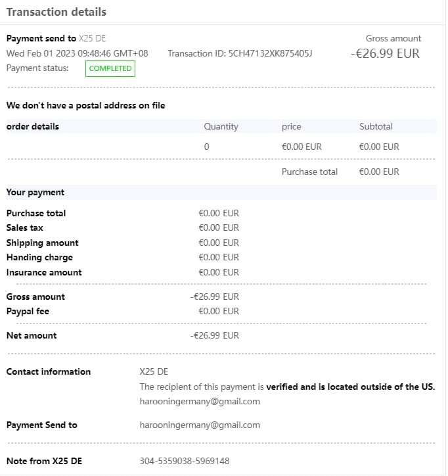Click the order note number 304-5359038-5969148

[x=185, y=461]
